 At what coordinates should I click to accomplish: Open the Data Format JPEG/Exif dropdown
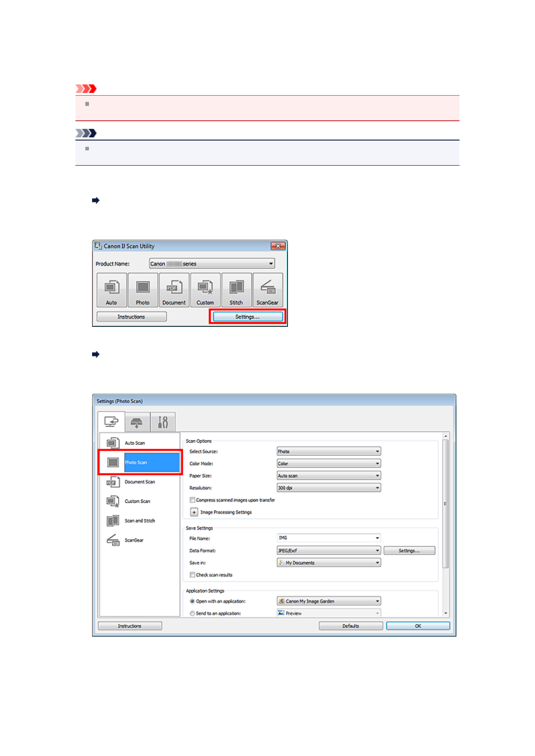(329, 550)
